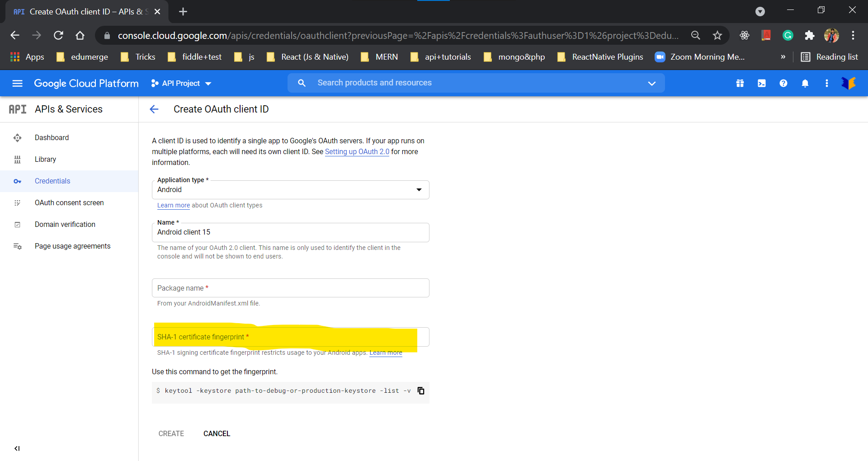The width and height of the screenshot is (868, 461).
Task: Open the Setting up OAuth 2.0 link
Action: (x=357, y=151)
